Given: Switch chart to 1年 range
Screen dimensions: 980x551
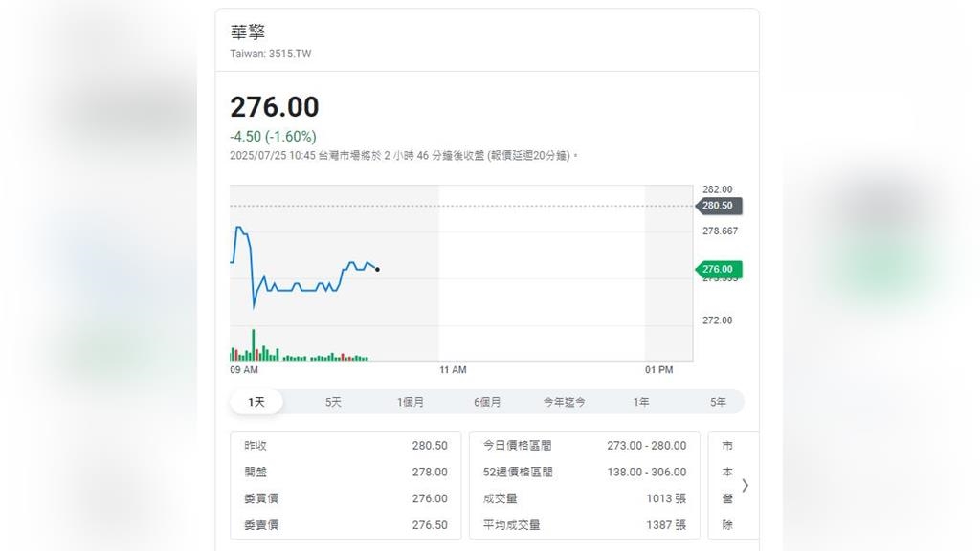Looking at the screenshot, I should pos(641,402).
